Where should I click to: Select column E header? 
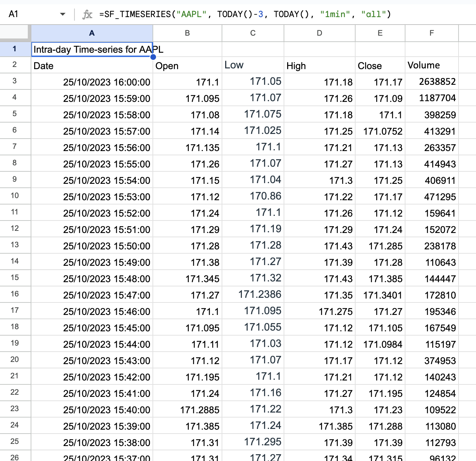pos(380,33)
